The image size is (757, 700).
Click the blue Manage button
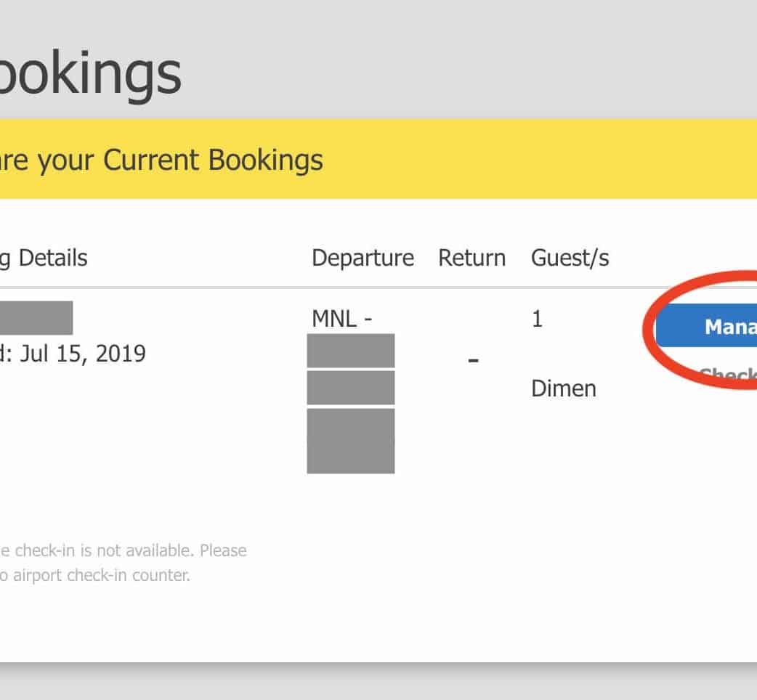[x=708, y=327]
